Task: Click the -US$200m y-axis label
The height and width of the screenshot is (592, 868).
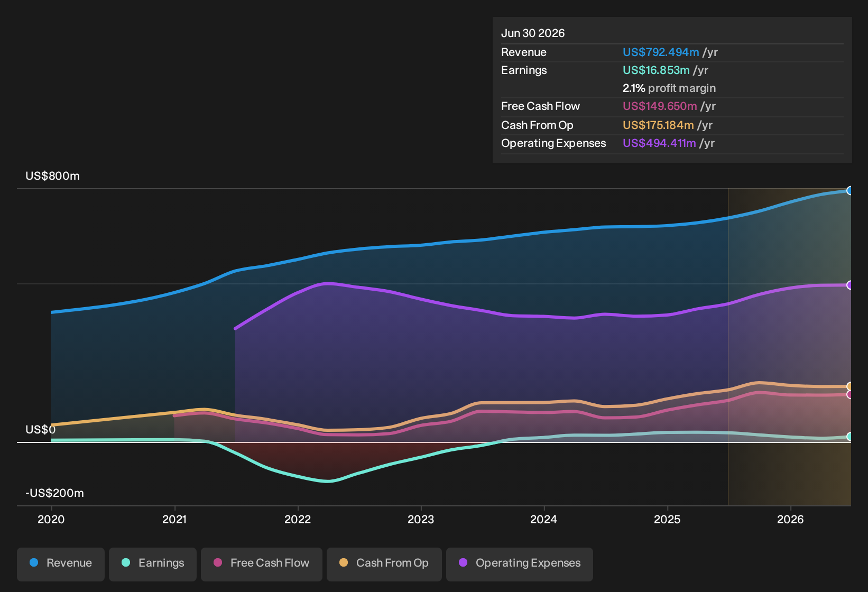Action: 54,493
